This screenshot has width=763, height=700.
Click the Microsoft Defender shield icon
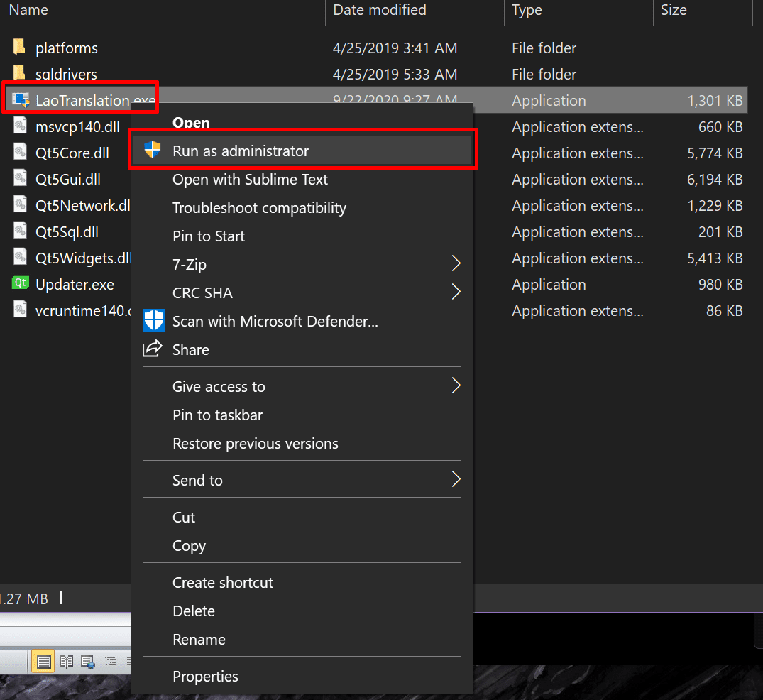tap(153, 321)
